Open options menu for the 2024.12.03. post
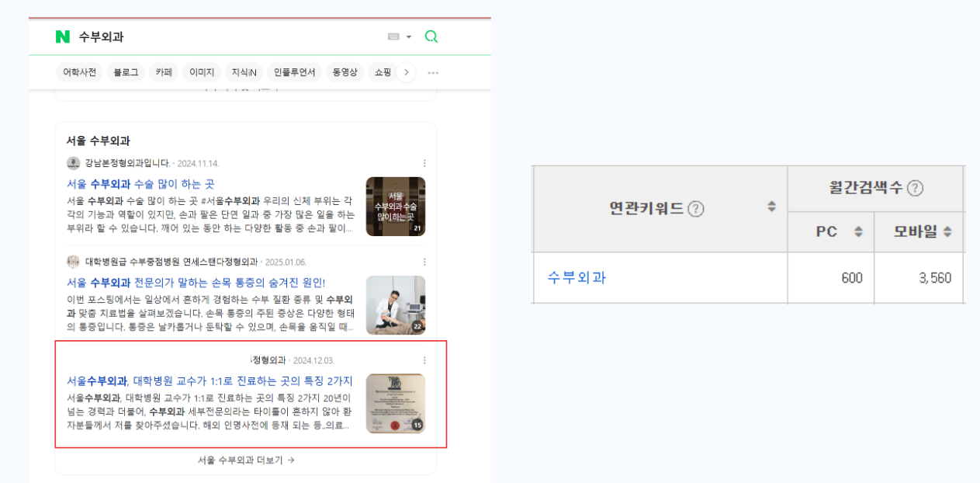 [x=424, y=360]
